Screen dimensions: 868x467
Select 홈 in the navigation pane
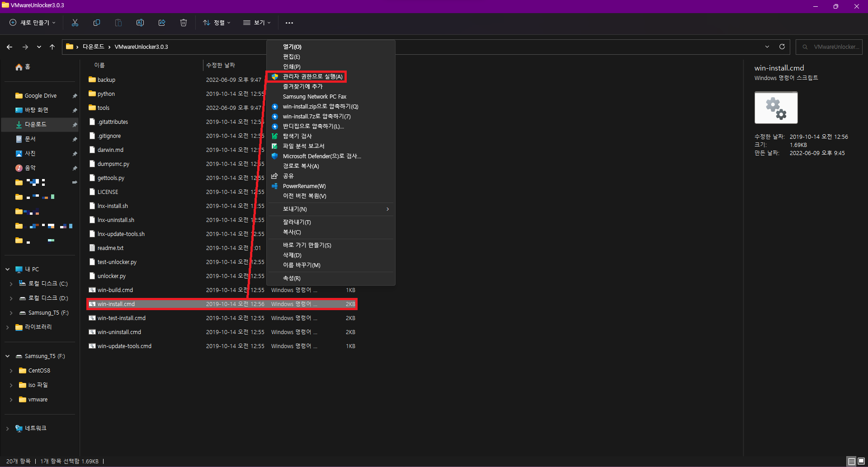(x=23, y=67)
